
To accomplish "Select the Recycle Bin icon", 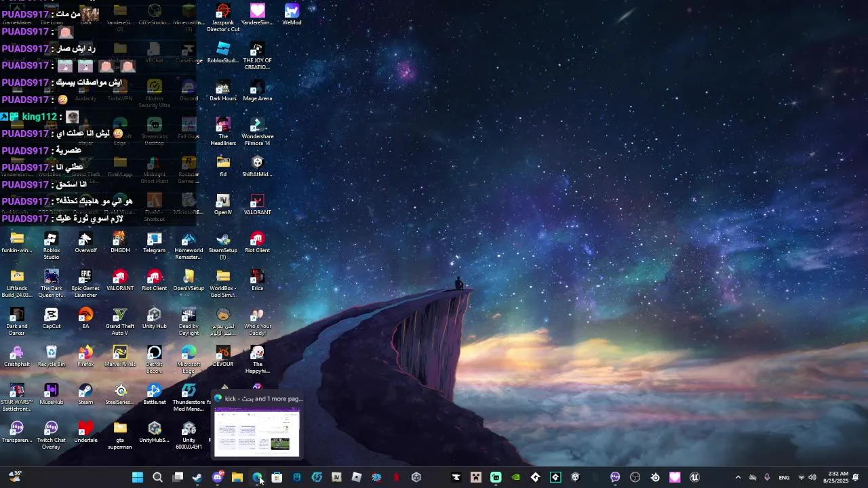I will pos(52,357).
